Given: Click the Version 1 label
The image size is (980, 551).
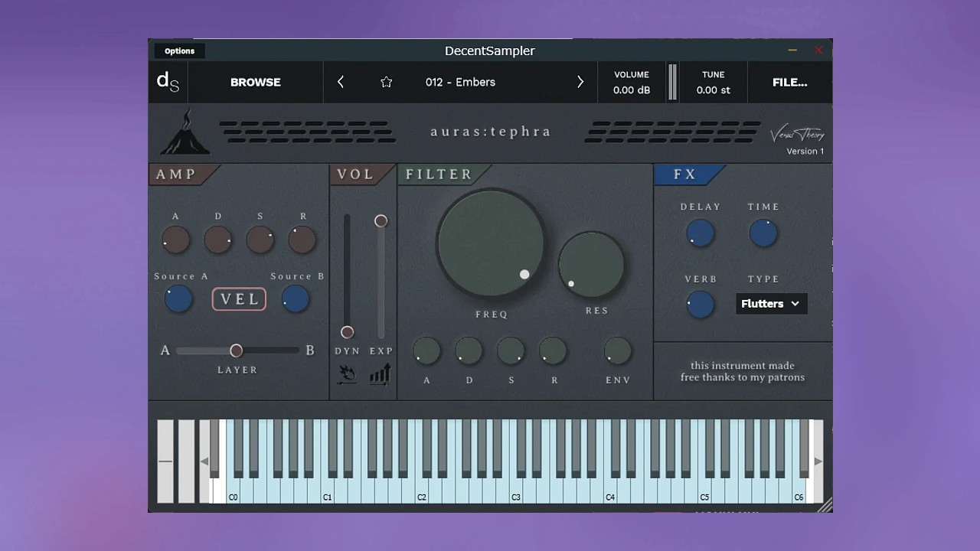Looking at the screenshot, I should pyautogui.click(x=805, y=152).
